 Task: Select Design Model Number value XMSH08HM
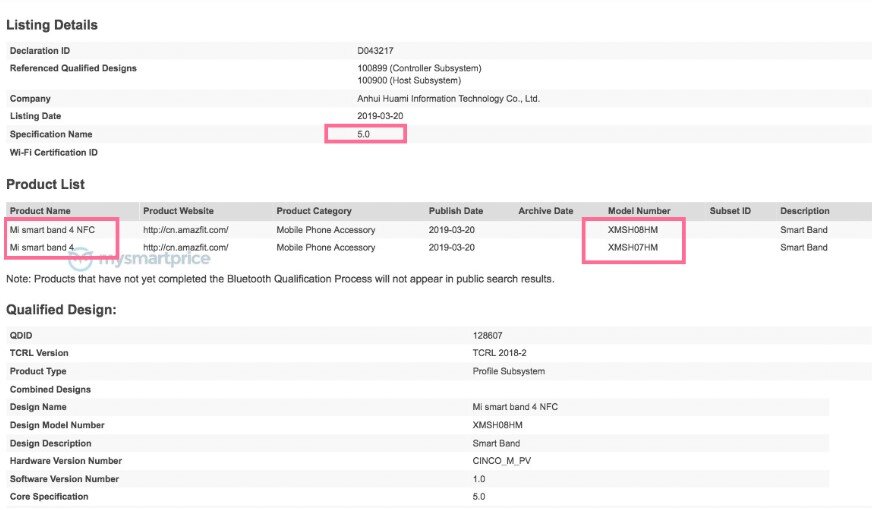point(498,425)
